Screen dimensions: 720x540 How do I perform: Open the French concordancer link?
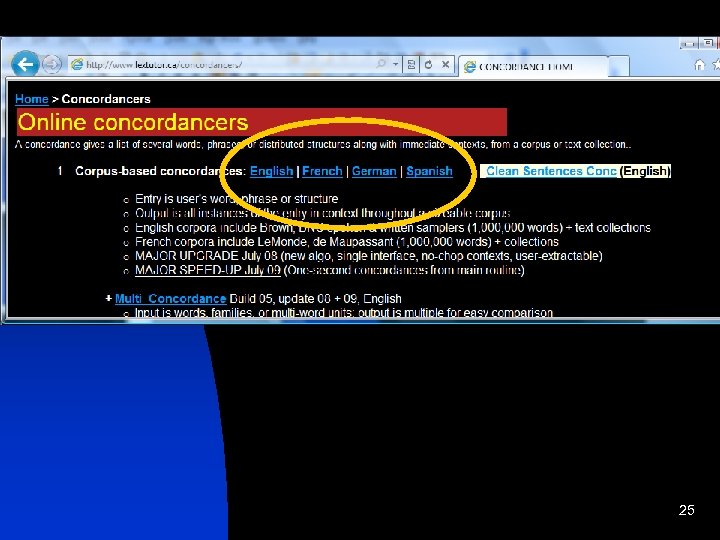322,171
